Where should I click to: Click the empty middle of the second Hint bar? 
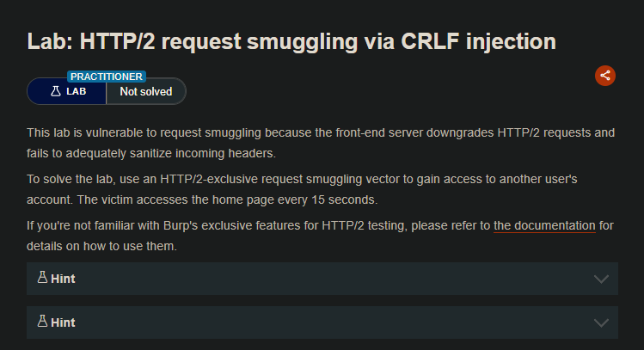pyautogui.click(x=327, y=322)
